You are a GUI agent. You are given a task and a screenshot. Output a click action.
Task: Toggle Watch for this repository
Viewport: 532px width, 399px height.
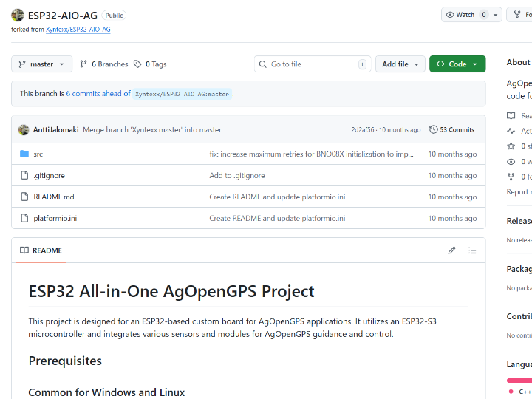[x=462, y=15]
